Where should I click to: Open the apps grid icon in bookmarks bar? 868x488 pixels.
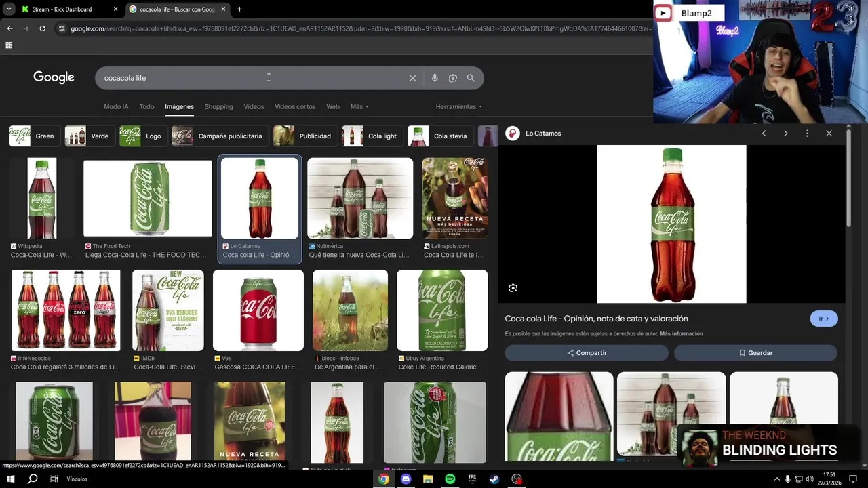(9, 45)
